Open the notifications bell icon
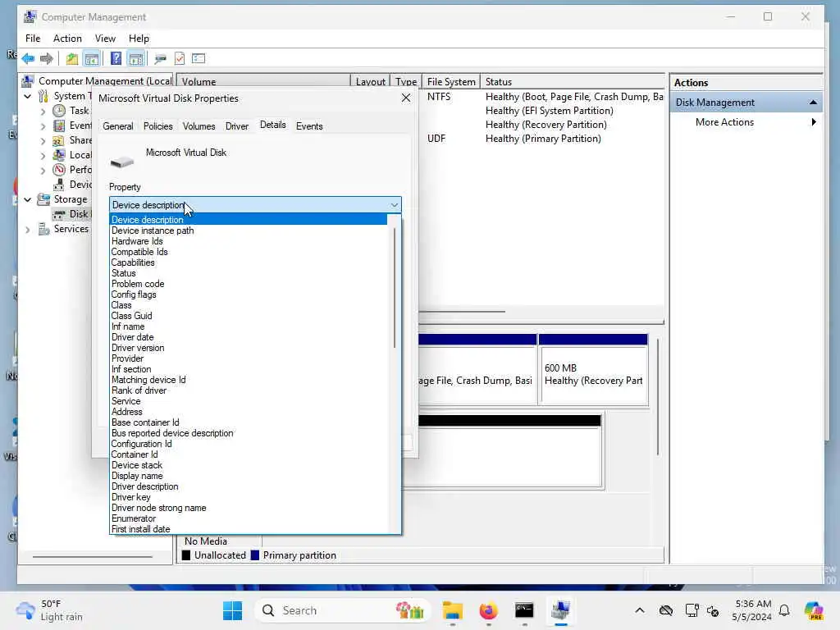840x630 pixels. [784, 610]
